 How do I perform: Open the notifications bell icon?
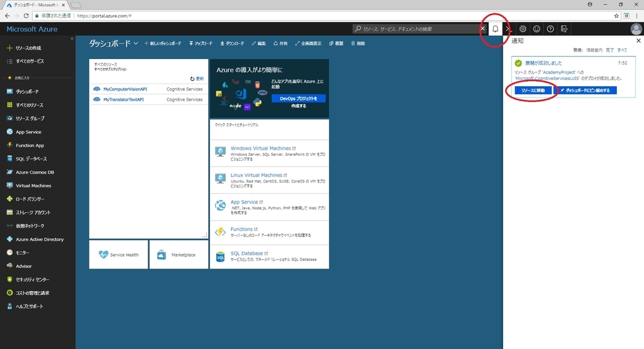coord(496,29)
